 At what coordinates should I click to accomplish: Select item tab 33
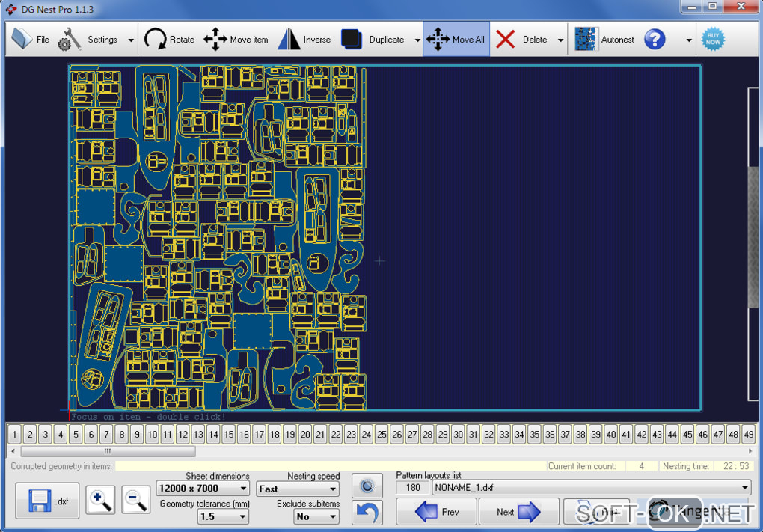tap(504, 434)
